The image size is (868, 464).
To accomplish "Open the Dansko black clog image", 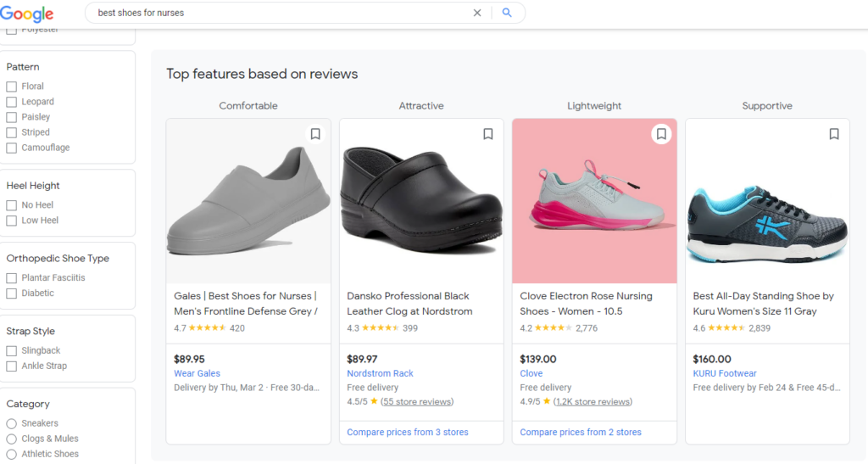I will click(x=421, y=201).
